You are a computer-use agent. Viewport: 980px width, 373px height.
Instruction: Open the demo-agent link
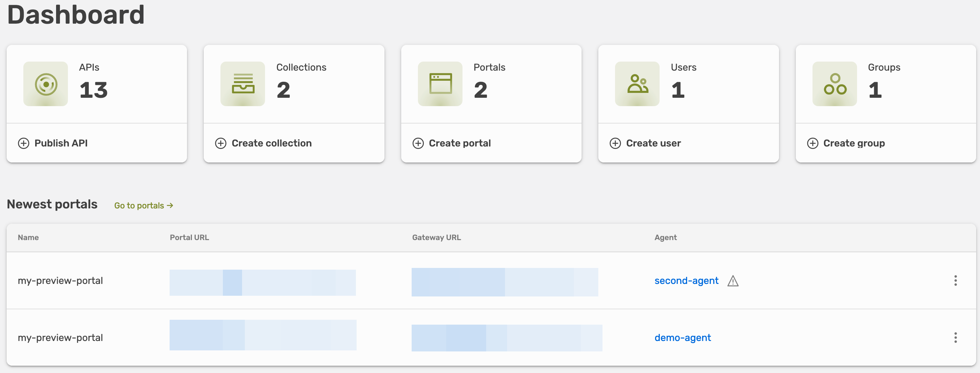683,338
